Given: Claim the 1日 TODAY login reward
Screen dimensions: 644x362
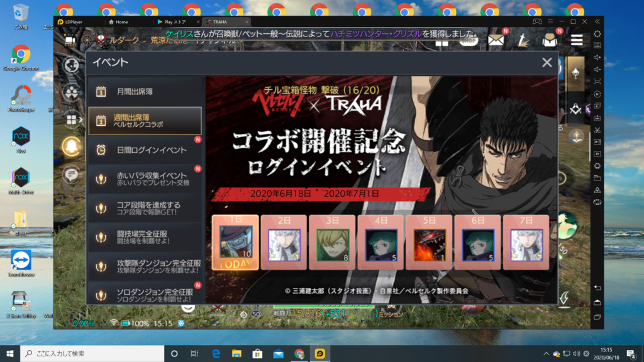Looking at the screenshot, I should tap(235, 242).
